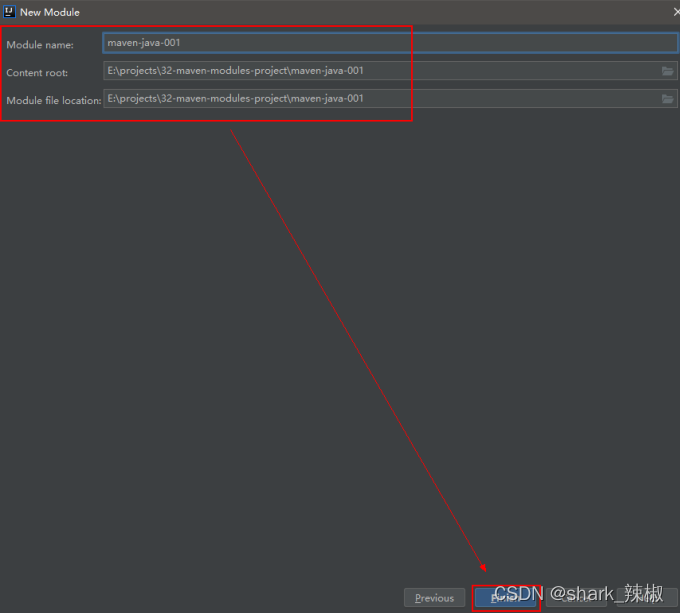Viewport: 680px width, 613px height.
Task: Focus the Module file location path field
Action: tap(380, 99)
